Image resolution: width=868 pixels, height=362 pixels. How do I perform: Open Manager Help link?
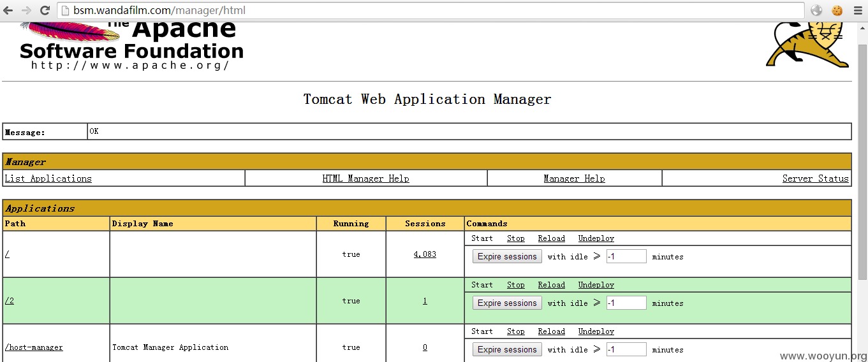pyautogui.click(x=575, y=178)
